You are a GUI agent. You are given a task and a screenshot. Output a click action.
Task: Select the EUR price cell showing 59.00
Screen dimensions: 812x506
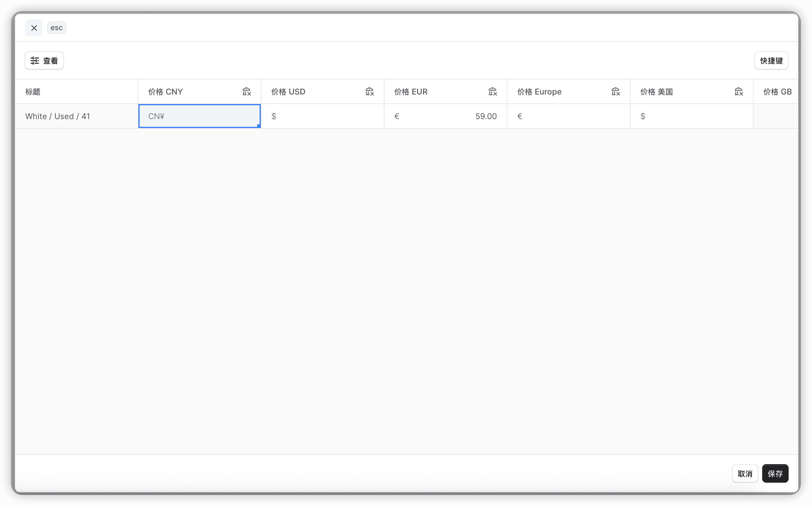tap(445, 116)
